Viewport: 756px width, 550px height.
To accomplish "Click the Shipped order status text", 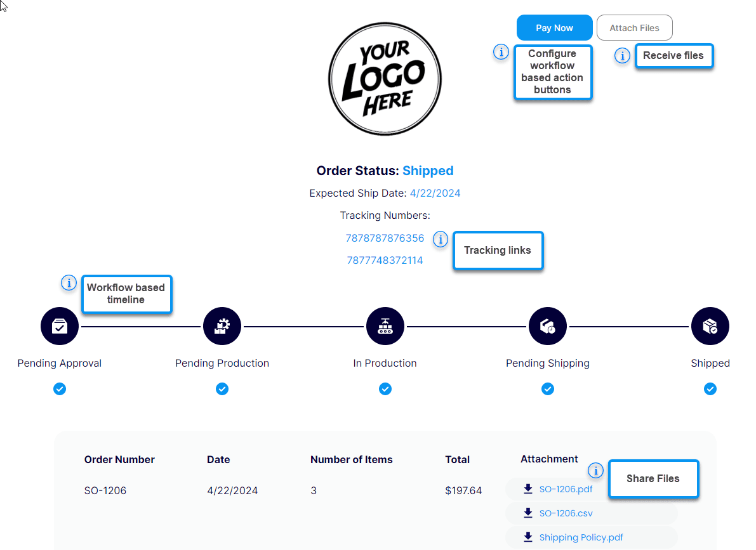I will [x=428, y=171].
